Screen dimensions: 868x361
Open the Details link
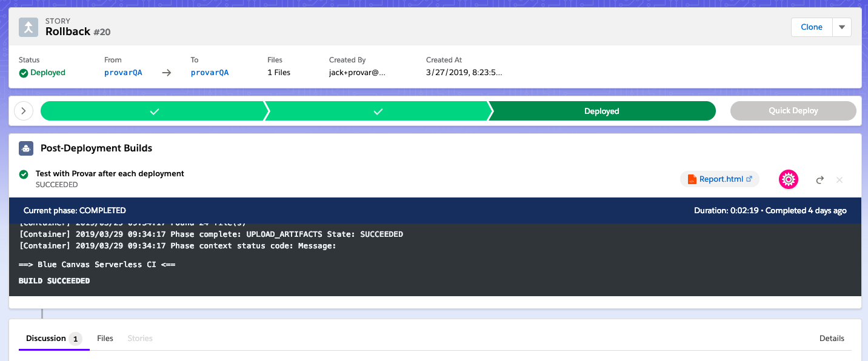pyautogui.click(x=832, y=339)
